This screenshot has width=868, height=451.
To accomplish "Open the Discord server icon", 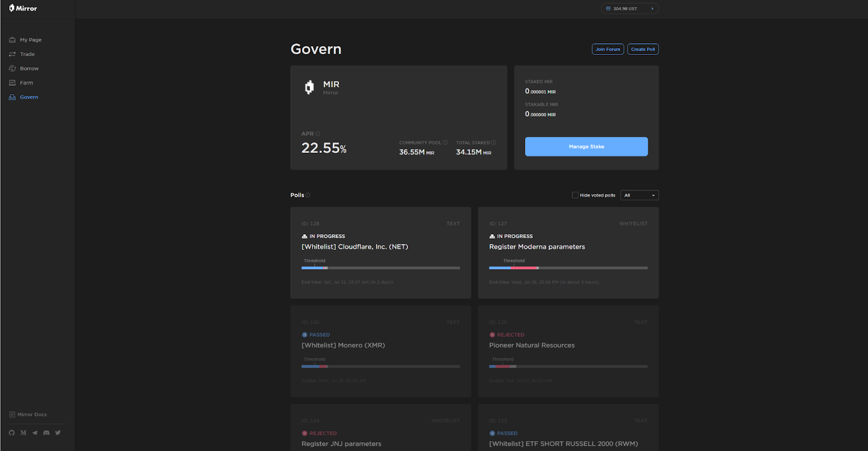I will pyautogui.click(x=46, y=433).
